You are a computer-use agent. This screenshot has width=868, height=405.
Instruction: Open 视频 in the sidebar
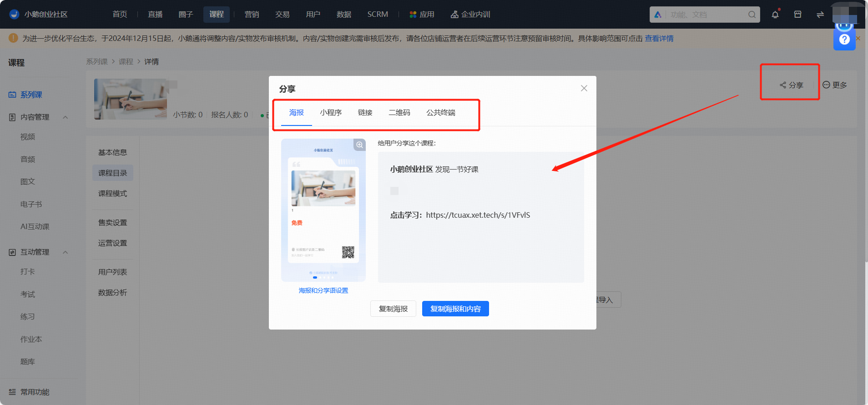pyautogui.click(x=28, y=137)
